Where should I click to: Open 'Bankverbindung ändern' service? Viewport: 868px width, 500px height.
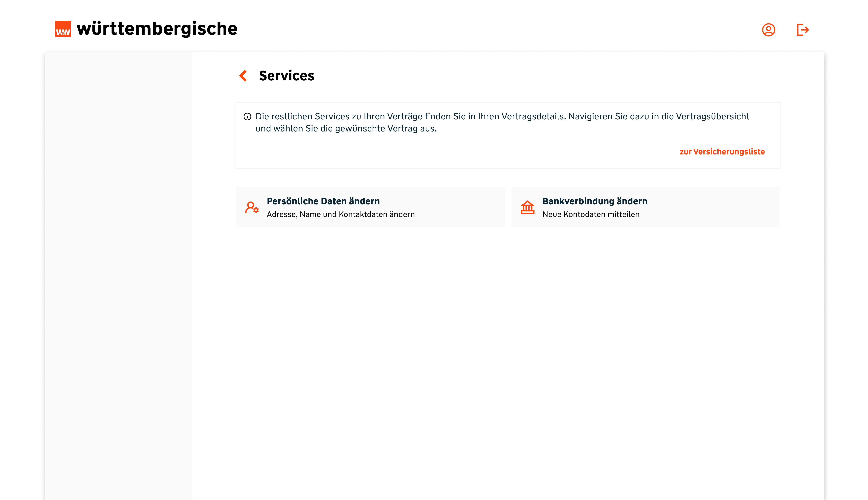pyautogui.click(x=595, y=201)
